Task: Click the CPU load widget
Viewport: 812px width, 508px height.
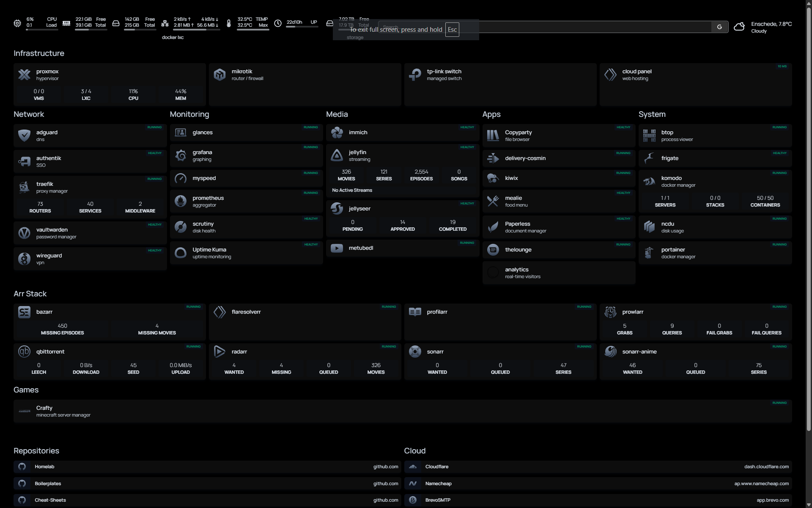Action: pos(36,23)
